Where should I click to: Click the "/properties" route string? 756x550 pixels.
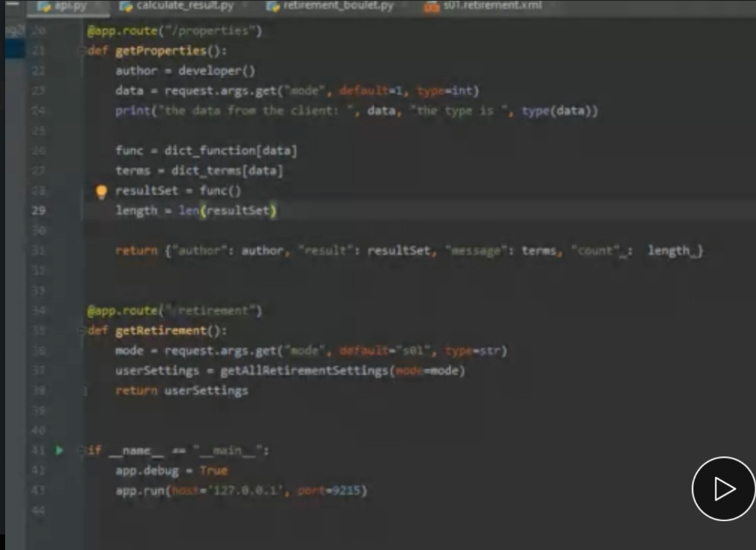pos(210,31)
